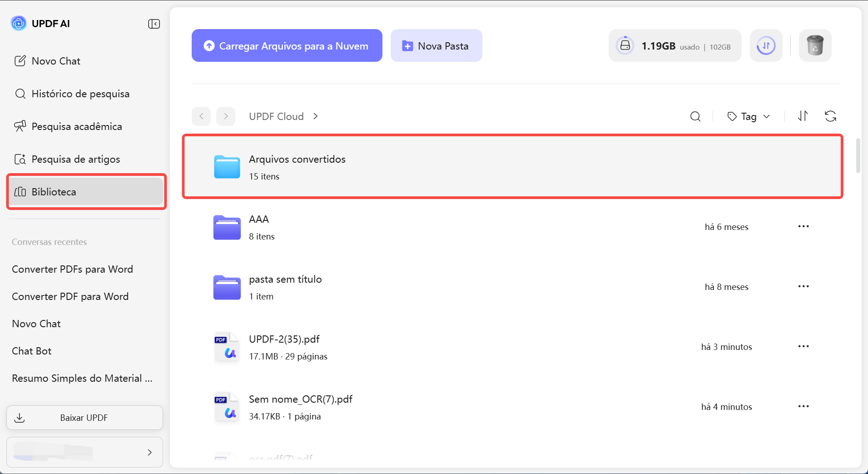Image resolution: width=868 pixels, height=474 pixels.
Task: Click the pasta sem título folder icon
Action: click(x=227, y=287)
